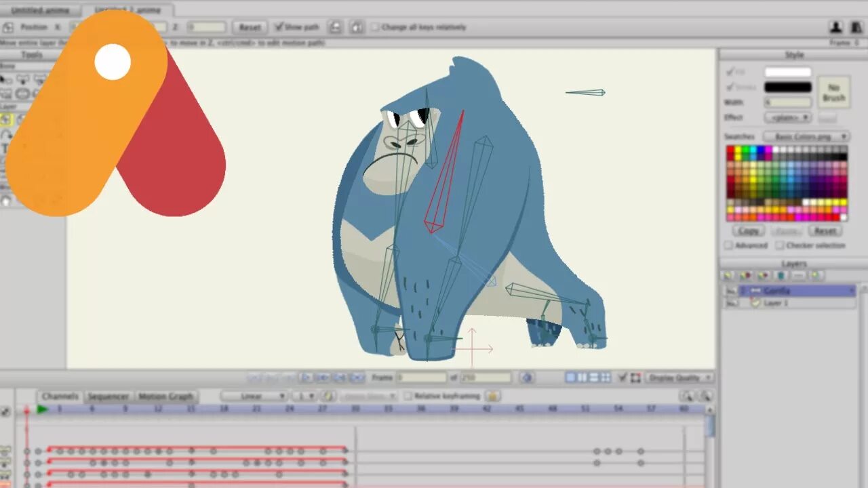Click the last icon in the Layers toolbar
The image size is (868, 488).
(x=816, y=276)
